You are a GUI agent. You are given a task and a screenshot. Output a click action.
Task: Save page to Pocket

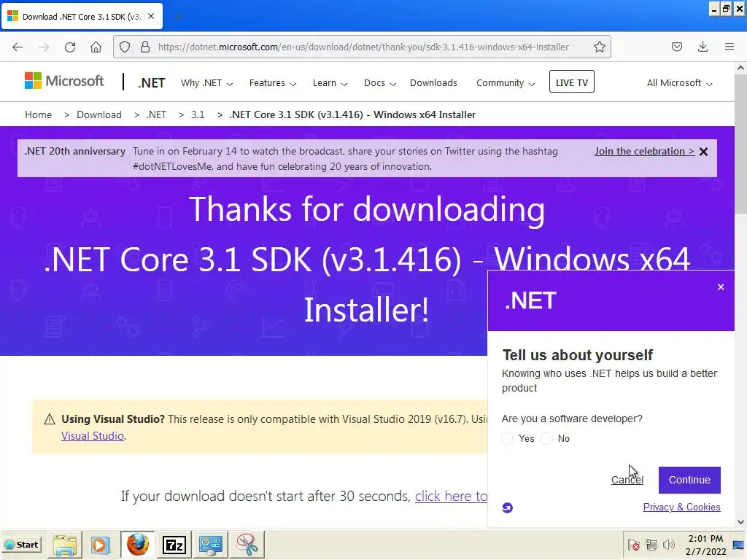point(676,47)
